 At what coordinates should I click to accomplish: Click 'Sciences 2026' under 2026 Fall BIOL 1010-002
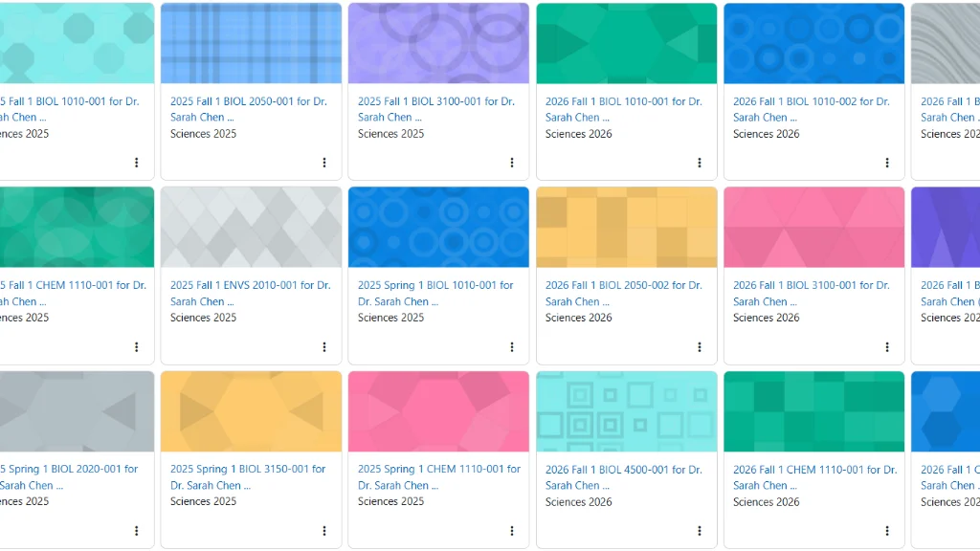[766, 134]
